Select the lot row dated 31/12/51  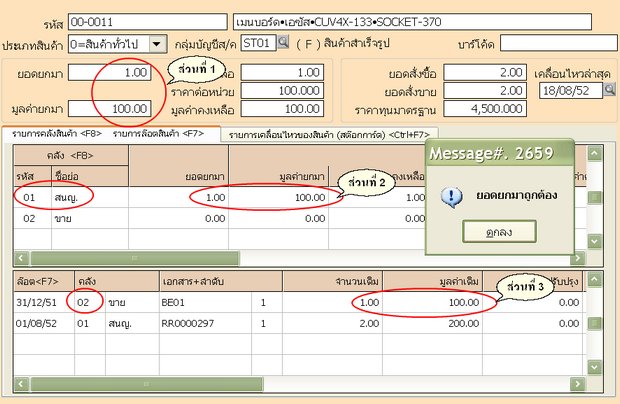coord(200,299)
